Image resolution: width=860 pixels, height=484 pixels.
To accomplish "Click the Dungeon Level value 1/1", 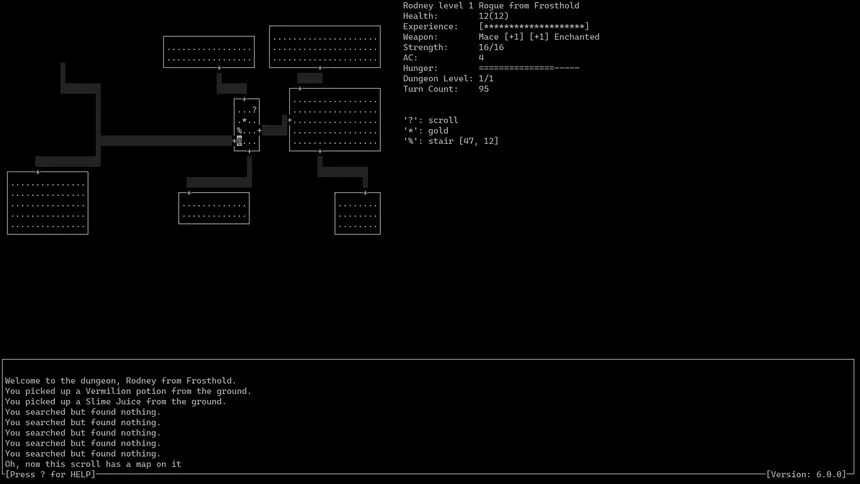I will [486, 78].
